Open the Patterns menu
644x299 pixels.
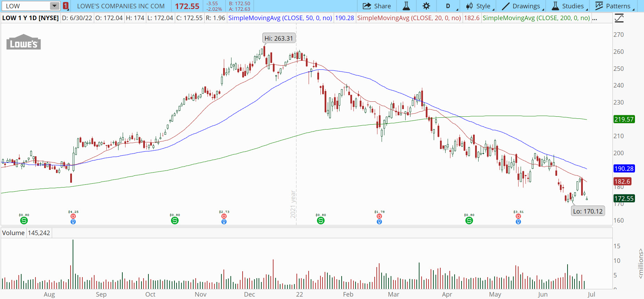pos(615,6)
